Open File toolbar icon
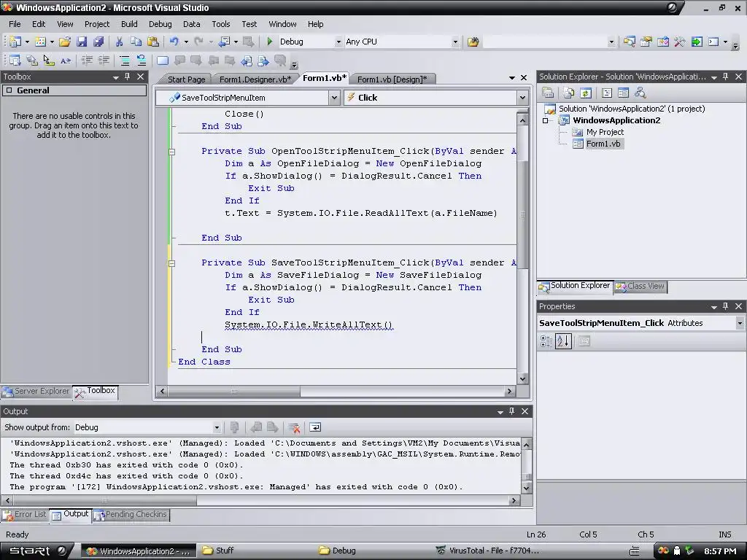The height and width of the screenshot is (560, 747). [65, 42]
